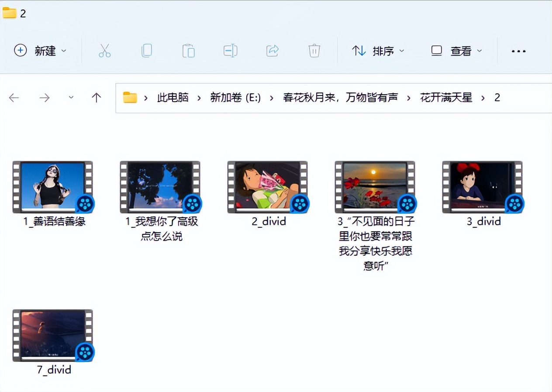The width and height of the screenshot is (552, 392).
Task: Open the video 1_善语结善缘
Action: [52, 187]
